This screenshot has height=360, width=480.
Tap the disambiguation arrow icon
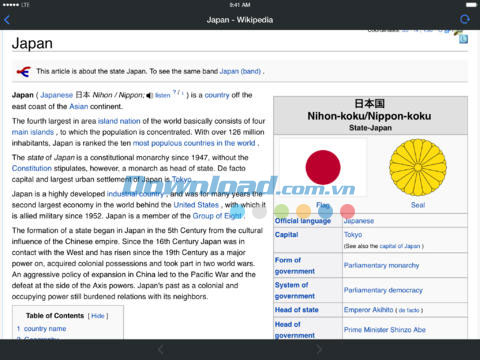(24, 71)
